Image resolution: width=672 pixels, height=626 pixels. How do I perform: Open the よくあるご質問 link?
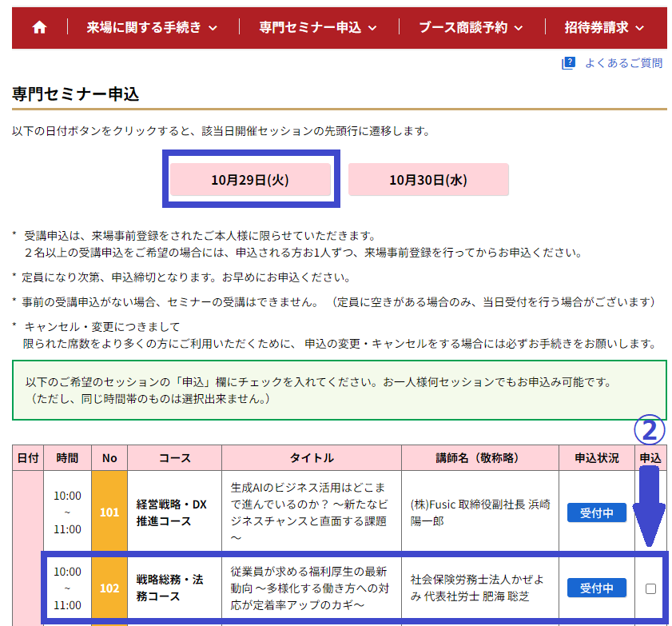[x=623, y=63]
